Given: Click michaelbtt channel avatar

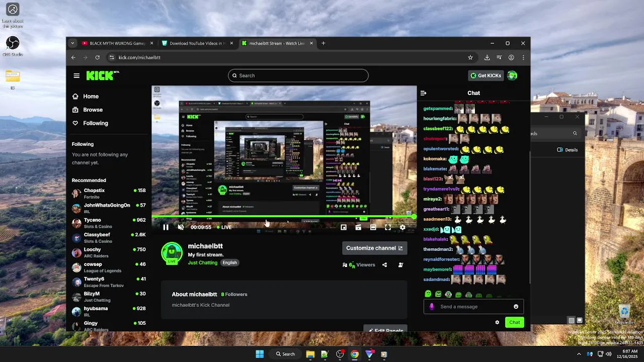Looking at the screenshot, I should [x=172, y=253].
